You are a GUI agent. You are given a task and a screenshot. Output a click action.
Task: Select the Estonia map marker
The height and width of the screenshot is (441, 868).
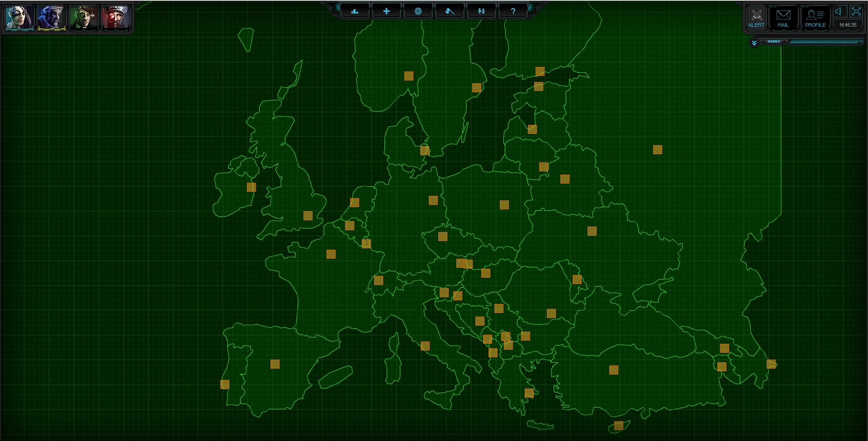click(539, 86)
